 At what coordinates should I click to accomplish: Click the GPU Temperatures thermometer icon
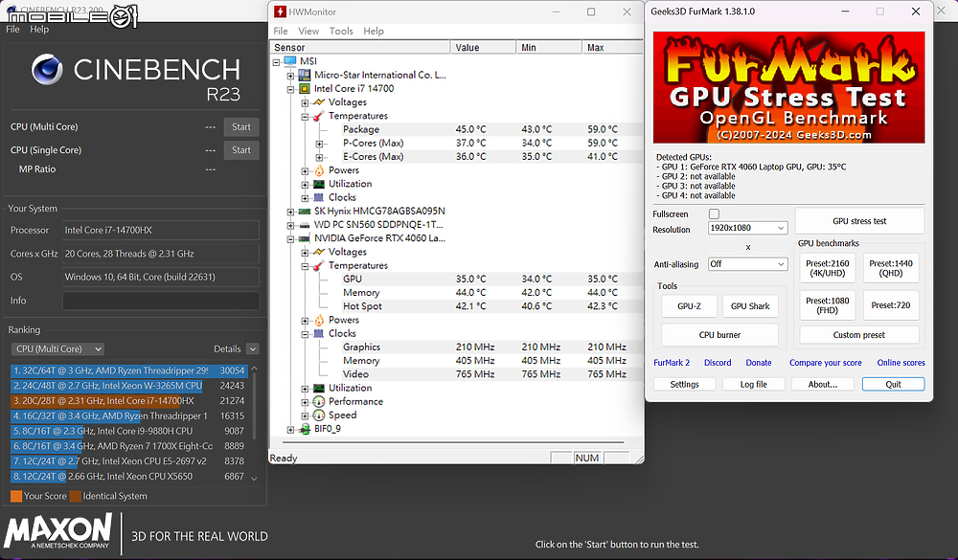coord(318,266)
